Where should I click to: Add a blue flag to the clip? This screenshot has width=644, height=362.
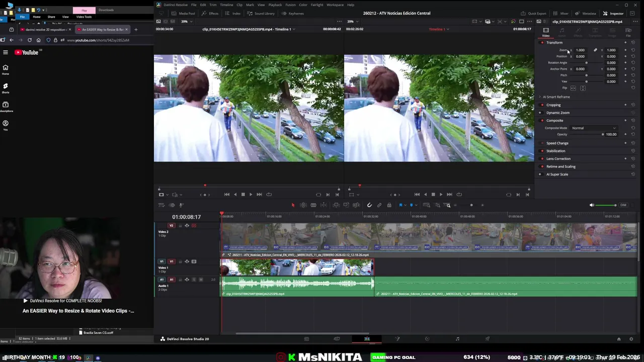pos(400,205)
